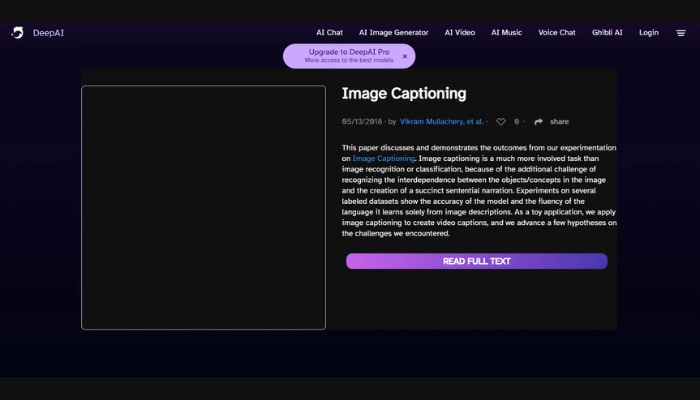The height and width of the screenshot is (400, 700).
Task: Dismiss the Upgrade to DeepAI Pro banner
Action: click(405, 56)
